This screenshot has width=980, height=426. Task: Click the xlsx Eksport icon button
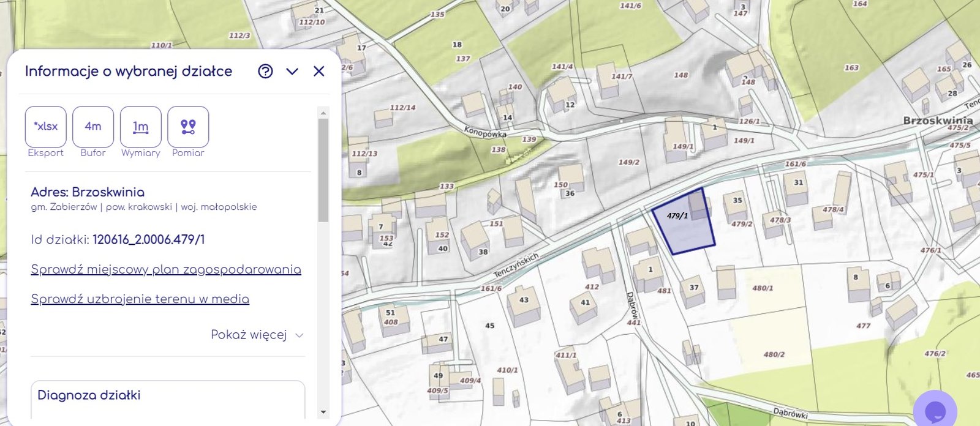(46, 127)
